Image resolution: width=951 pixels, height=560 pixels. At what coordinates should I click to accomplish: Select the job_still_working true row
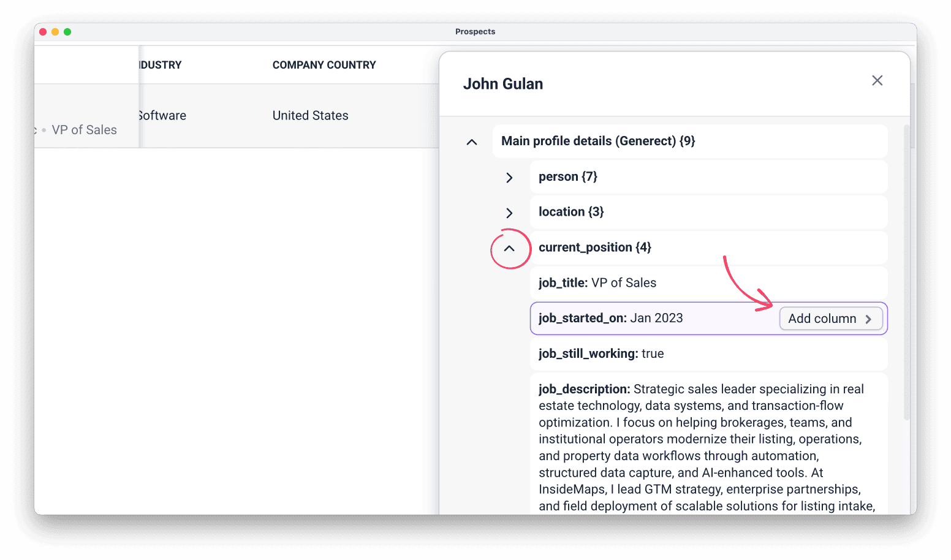[x=708, y=354]
